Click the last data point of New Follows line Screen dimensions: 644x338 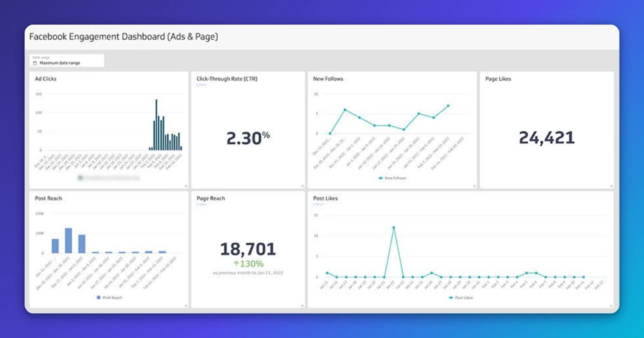448,106
